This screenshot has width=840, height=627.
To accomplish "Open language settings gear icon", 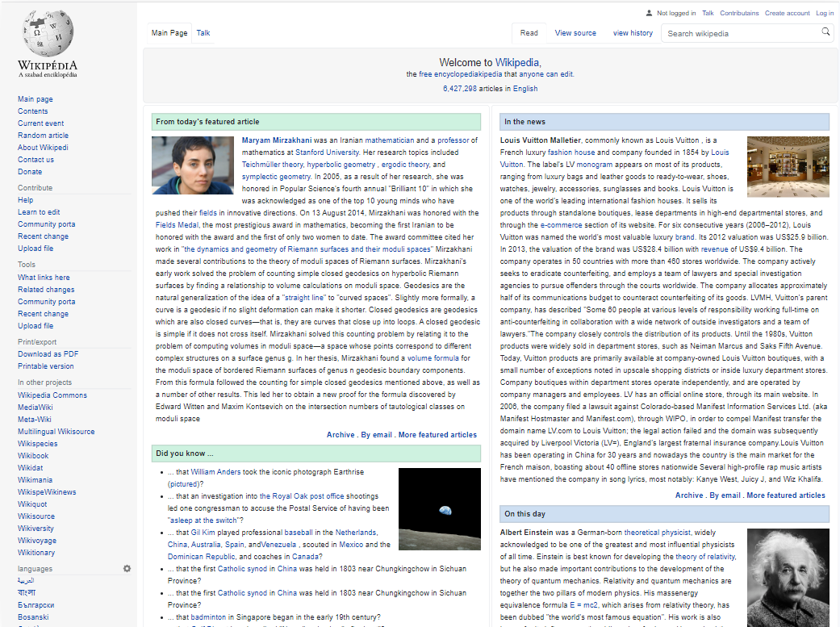I will tap(127, 569).
